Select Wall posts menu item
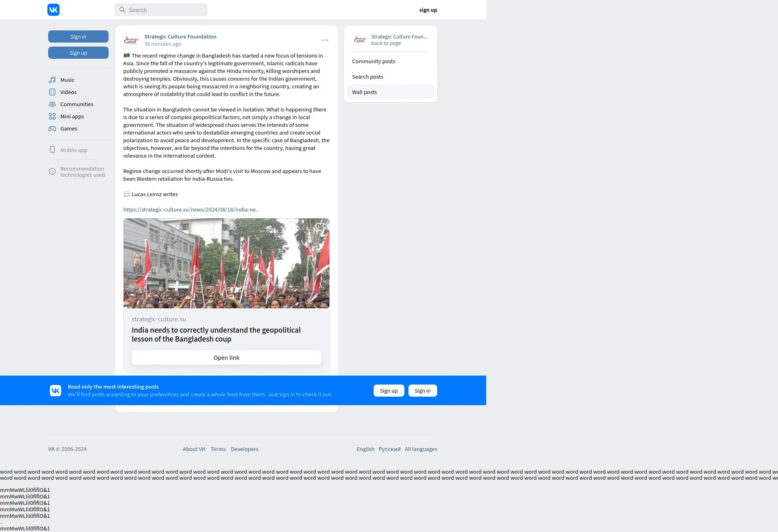The width and height of the screenshot is (778, 532). pyautogui.click(x=364, y=92)
